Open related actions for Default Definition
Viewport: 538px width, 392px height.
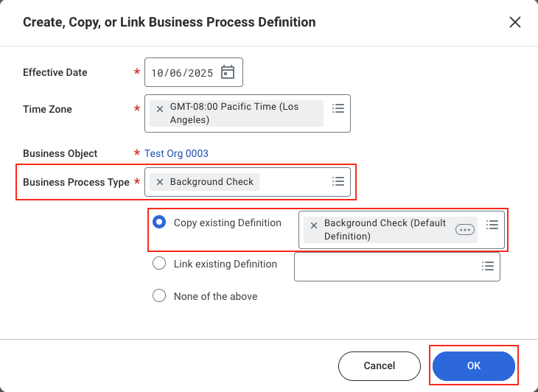point(465,230)
